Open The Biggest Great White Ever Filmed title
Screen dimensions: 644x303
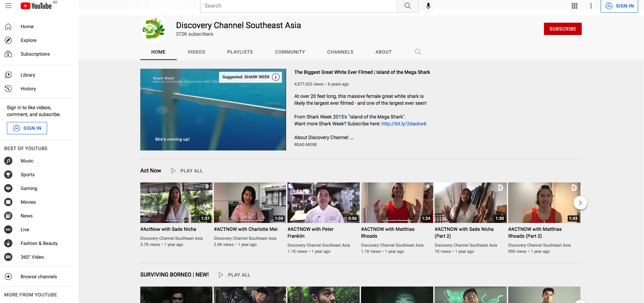point(362,72)
